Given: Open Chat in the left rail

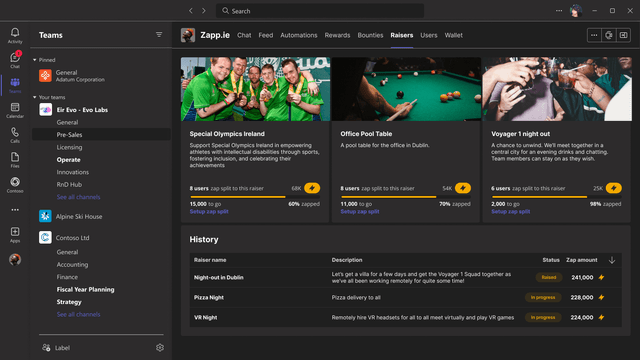Looking at the screenshot, I should coord(15,60).
